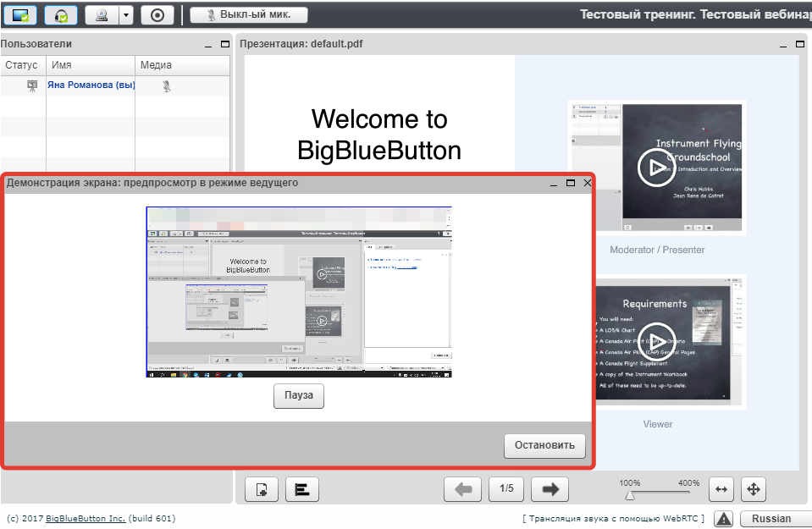Maximize the Презентация panel
This screenshot has height=529, width=812.
click(800, 45)
